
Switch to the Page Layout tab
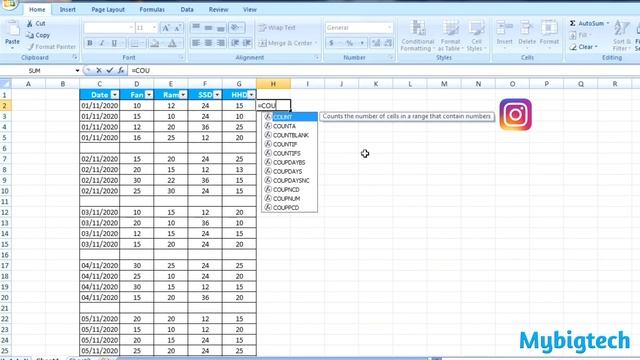coord(108,9)
